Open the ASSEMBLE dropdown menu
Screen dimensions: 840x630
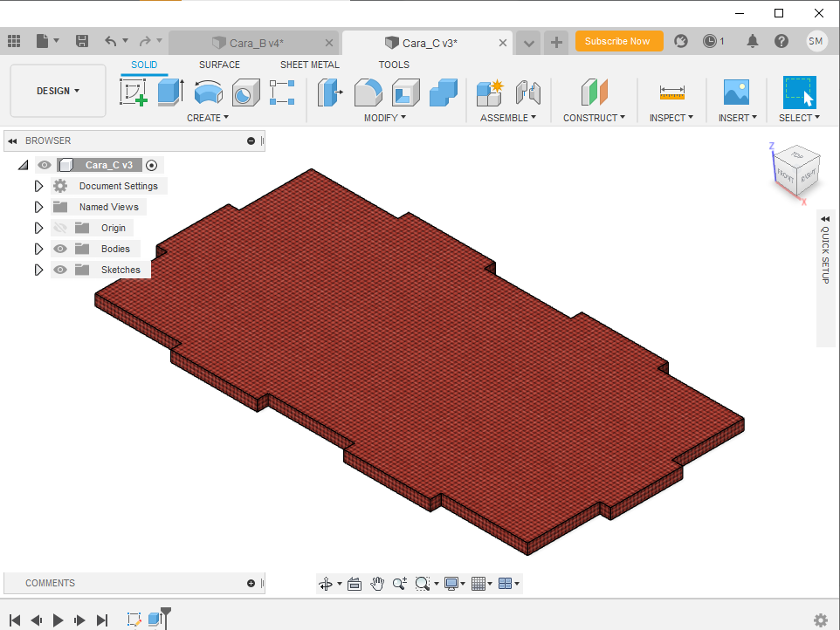click(508, 118)
